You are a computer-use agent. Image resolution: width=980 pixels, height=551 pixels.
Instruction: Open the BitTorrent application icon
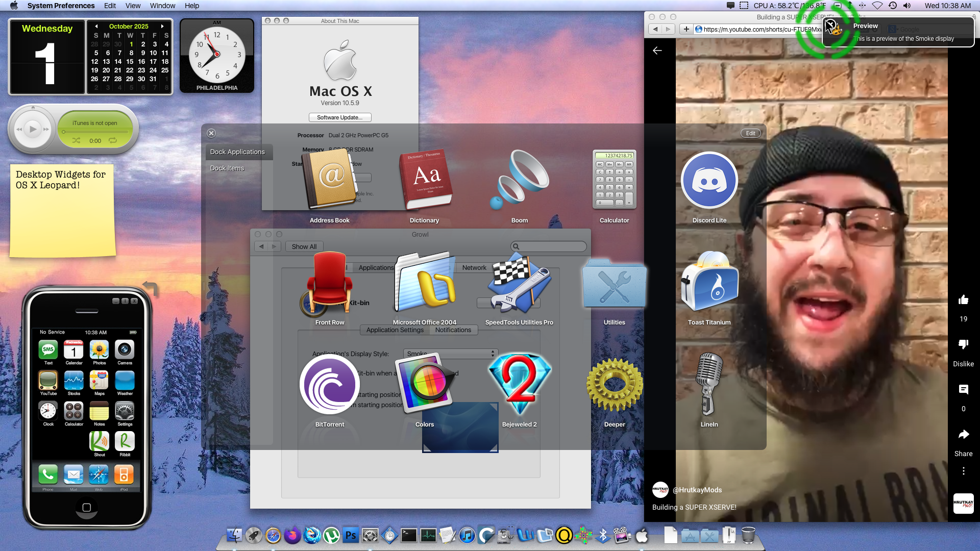coord(329,385)
